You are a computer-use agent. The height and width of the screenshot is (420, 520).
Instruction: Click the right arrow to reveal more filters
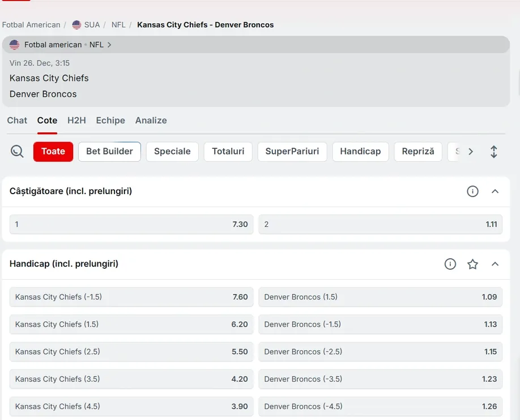(x=471, y=151)
